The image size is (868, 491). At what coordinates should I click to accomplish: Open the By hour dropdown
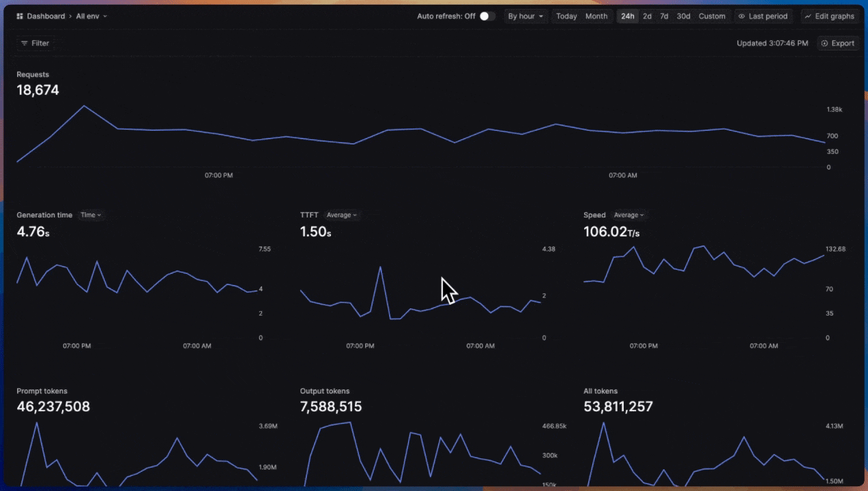[x=525, y=16]
